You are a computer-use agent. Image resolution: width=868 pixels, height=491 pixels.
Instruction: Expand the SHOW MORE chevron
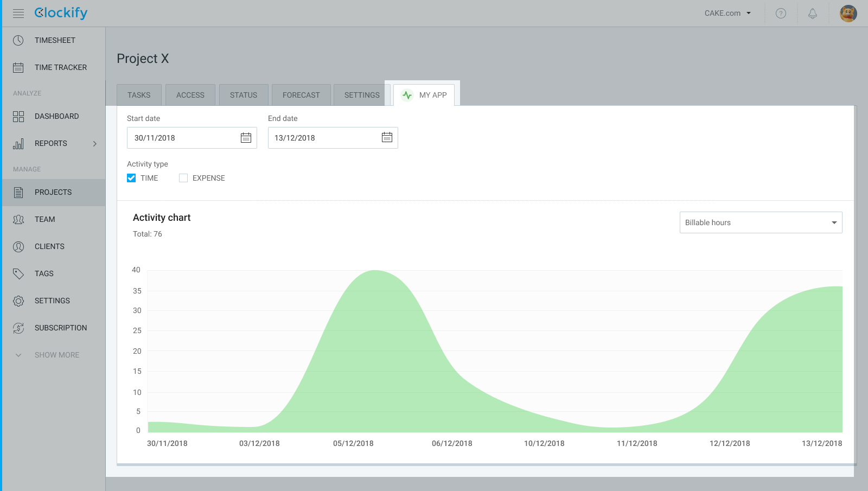tap(18, 355)
